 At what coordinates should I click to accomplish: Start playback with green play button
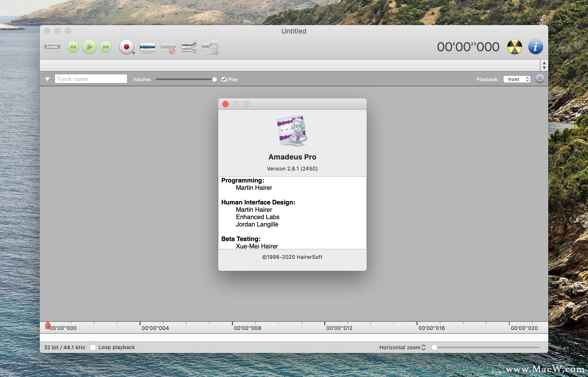[89, 47]
